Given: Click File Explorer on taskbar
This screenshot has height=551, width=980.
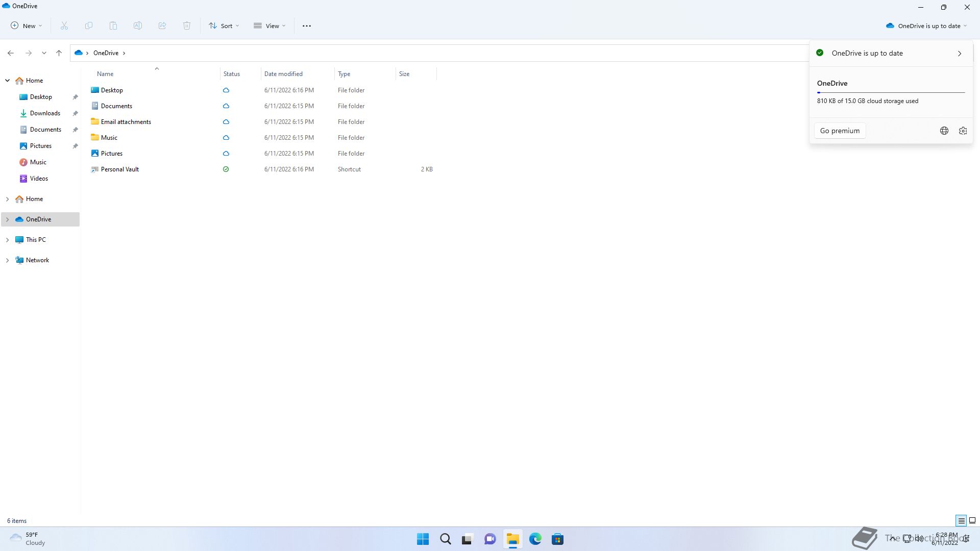Looking at the screenshot, I should tap(512, 539).
